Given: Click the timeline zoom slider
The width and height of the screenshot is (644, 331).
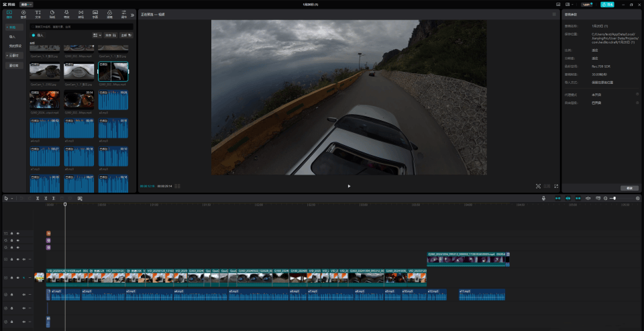Looking at the screenshot, I should coord(621,198).
